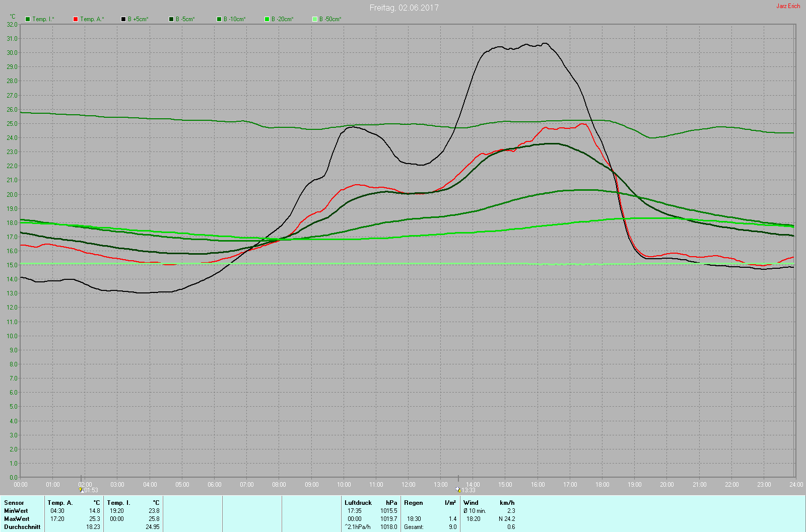Click the 'Temp. A.*' legend label
This screenshot has height=532, width=806.
(92, 19)
